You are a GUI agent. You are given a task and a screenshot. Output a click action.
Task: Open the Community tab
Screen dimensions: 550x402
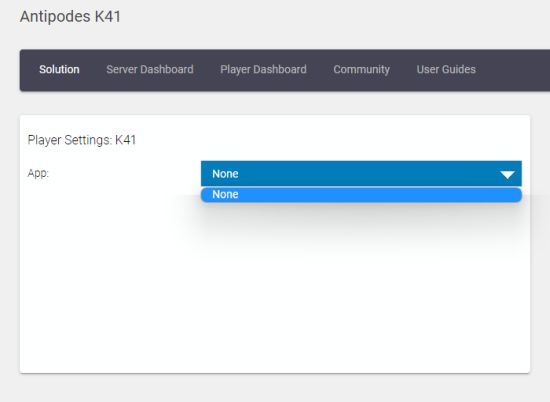click(x=362, y=69)
